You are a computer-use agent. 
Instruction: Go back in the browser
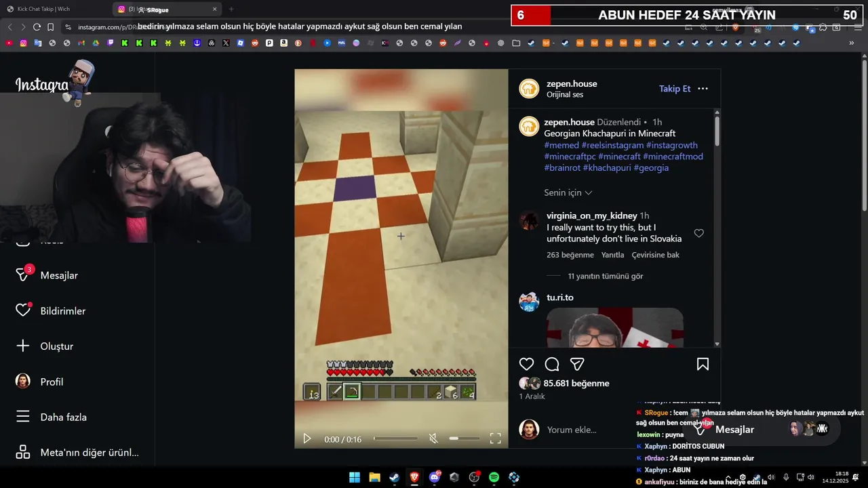[x=9, y=27]
